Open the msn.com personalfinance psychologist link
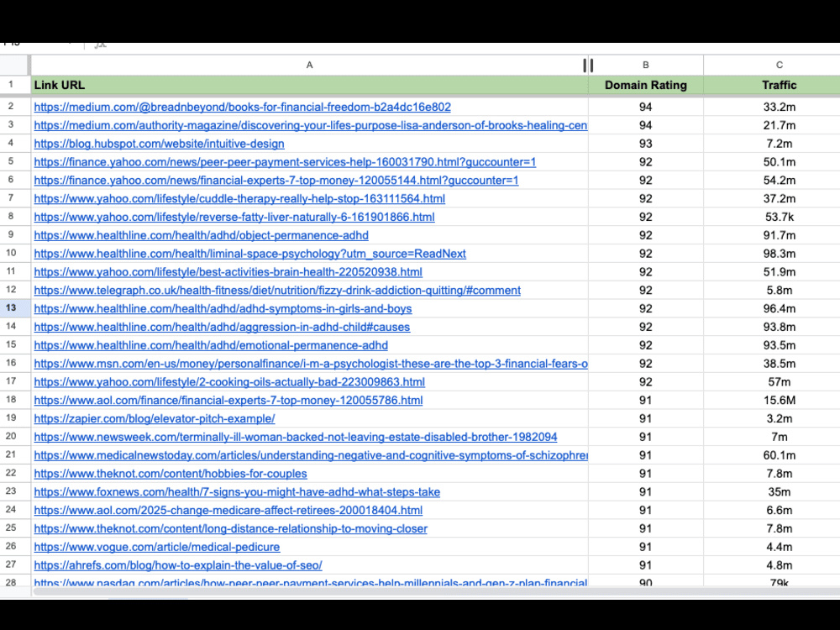840x630 pixels. point(311,364)
